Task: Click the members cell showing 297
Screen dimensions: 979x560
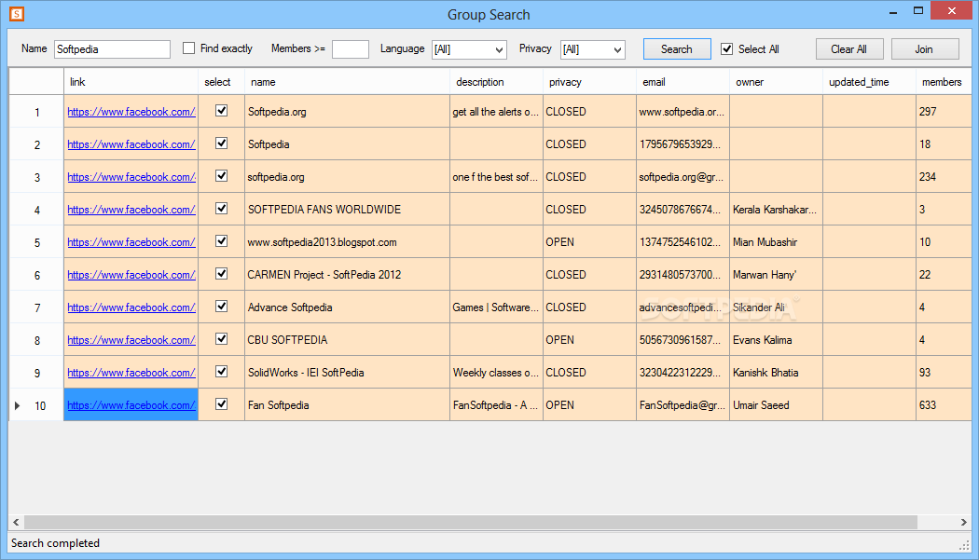Action: (944, 112)
